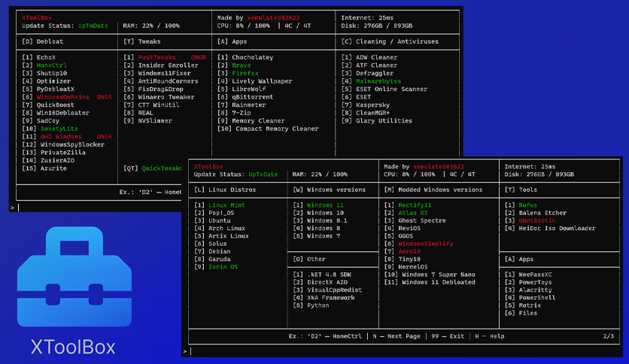Select the ADW Cleaner entry

coord(369,57)
